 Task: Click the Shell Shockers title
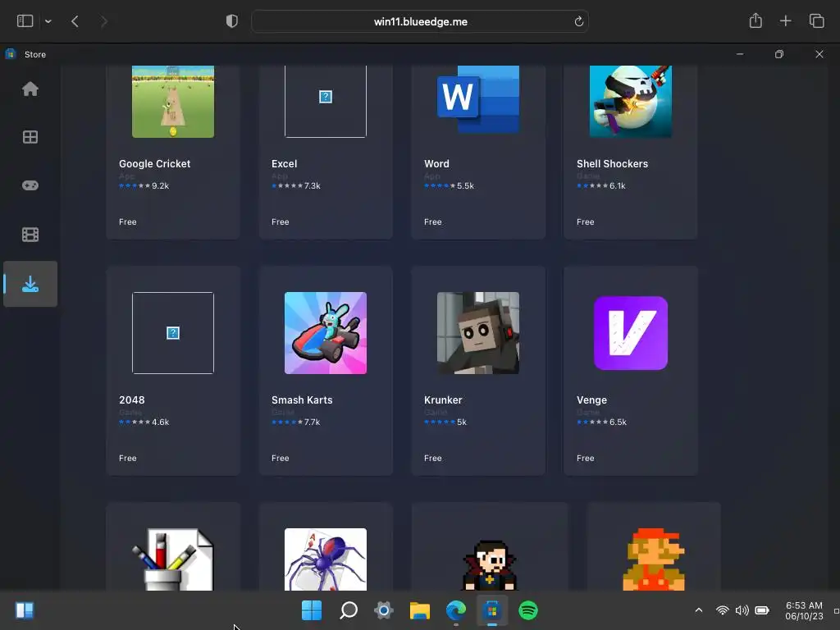tap(612, 164)
